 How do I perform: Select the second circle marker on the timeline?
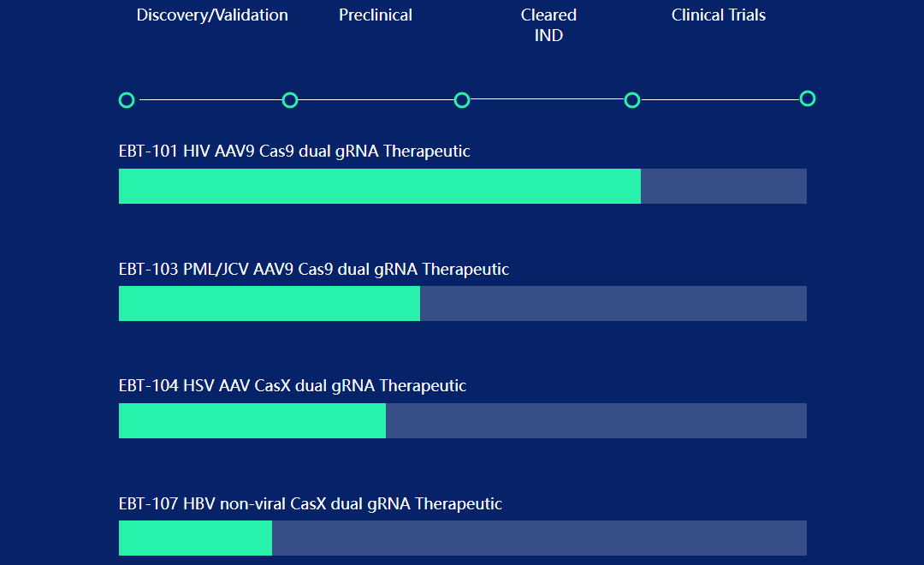click(x=290, y=100)
